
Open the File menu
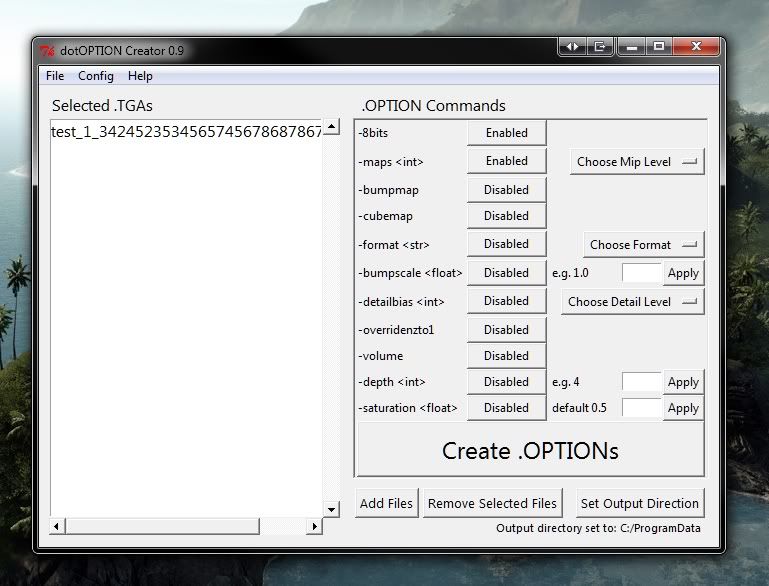tap(55, 76)
